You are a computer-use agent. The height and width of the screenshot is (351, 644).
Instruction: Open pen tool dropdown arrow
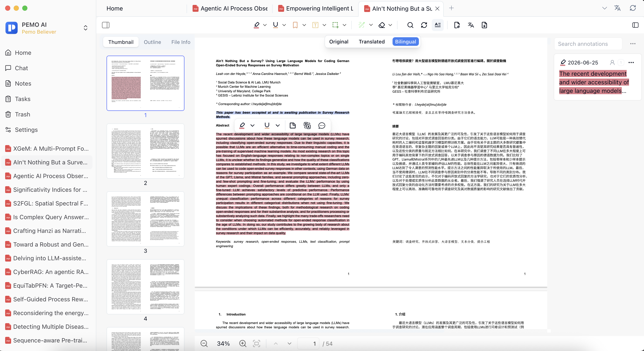point(371,25)
